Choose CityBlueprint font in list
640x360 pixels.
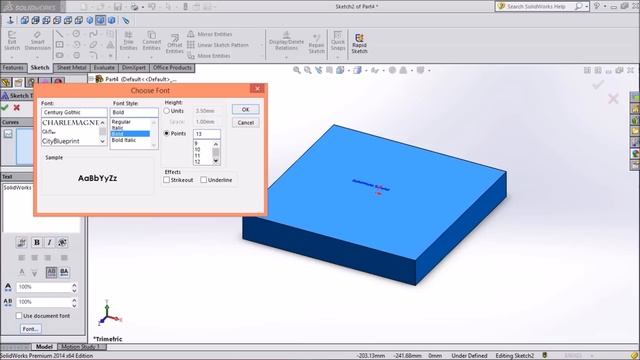61,141
